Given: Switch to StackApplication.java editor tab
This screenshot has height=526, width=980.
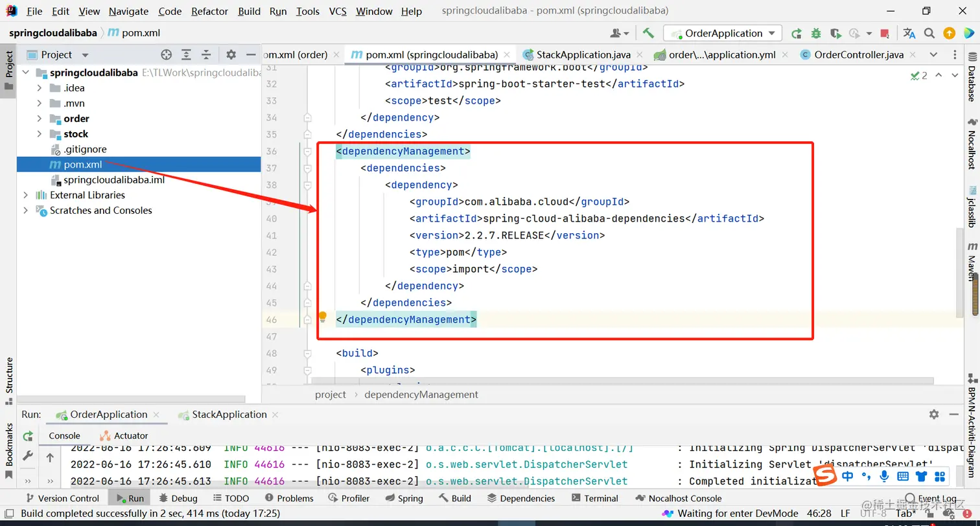Looking at the screenshot, I should (x=583, y=54).
